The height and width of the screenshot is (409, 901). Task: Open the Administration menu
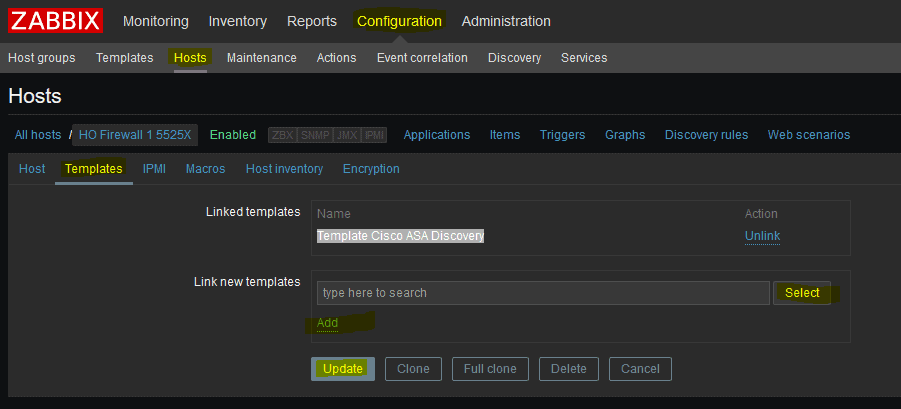tap(506, 21)
